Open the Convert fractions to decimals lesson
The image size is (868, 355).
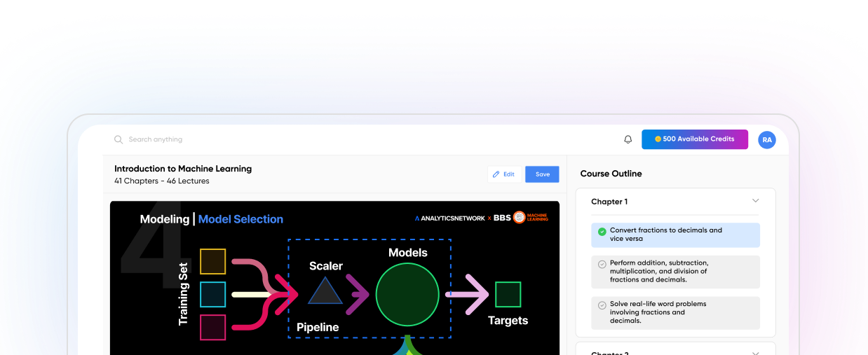pyautogui.click(x=665, y=235)
